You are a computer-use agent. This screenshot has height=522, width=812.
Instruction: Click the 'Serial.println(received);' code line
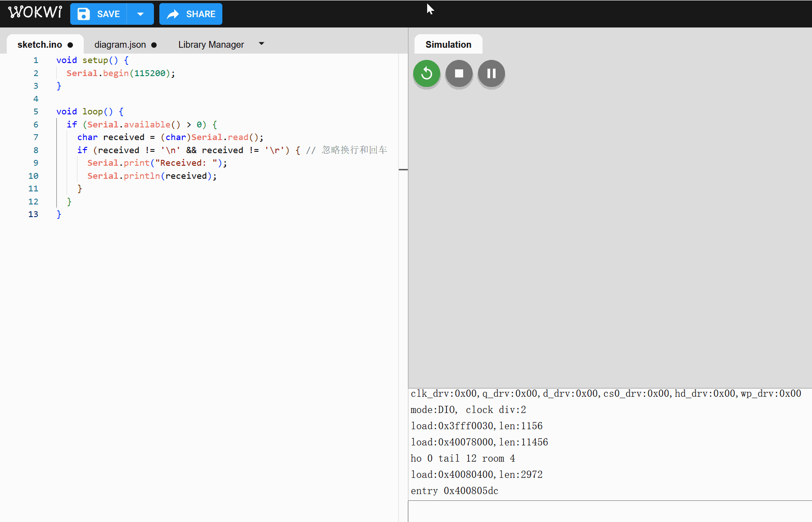tap(152, 176)
